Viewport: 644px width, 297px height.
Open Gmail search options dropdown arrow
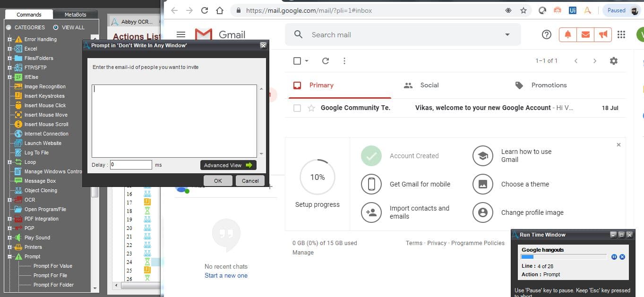point(507,34)
